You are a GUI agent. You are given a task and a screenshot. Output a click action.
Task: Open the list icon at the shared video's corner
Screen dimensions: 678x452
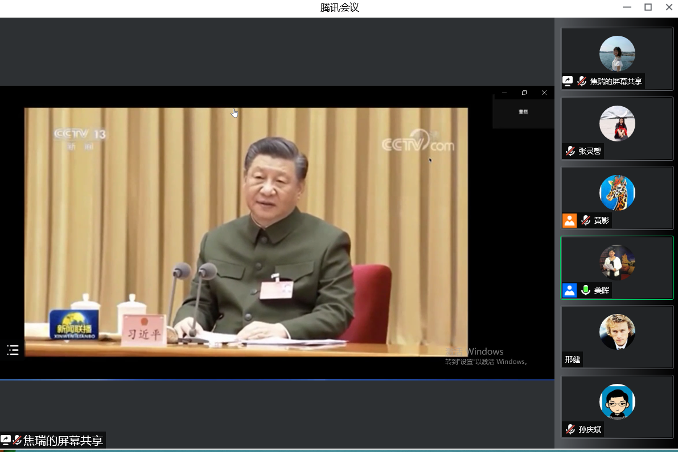tap(13, 350)
